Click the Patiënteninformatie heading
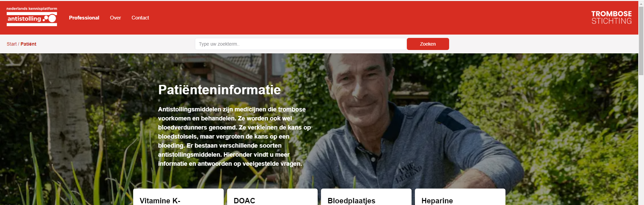Viewport: 644px width, 205px height. click(x=219, y=90)
